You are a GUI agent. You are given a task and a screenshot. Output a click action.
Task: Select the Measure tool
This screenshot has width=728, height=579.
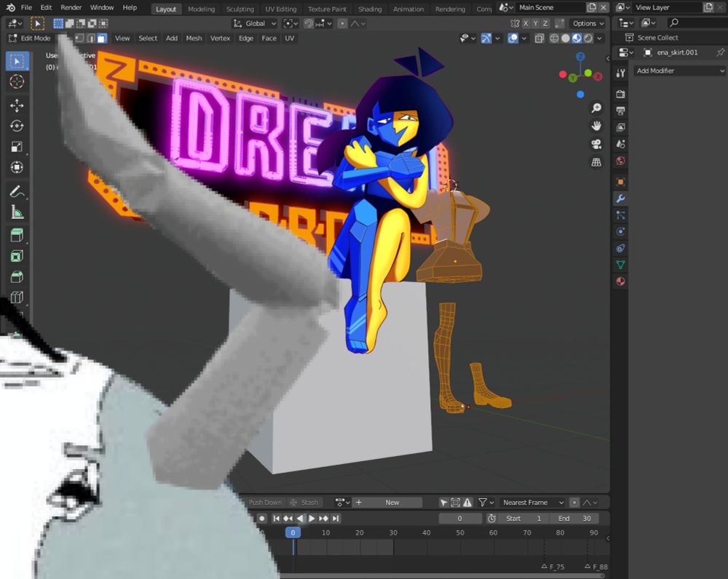tap(17, 212)
